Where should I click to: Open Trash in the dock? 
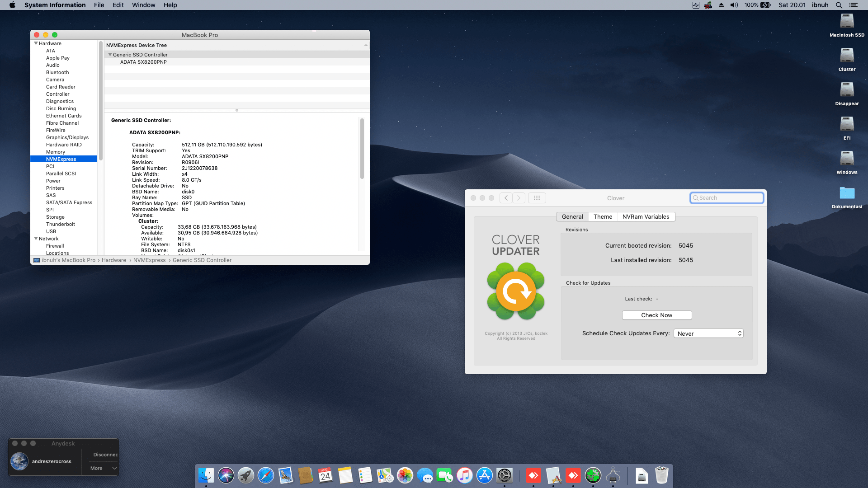pyautogui.click(x=662, y=475)
